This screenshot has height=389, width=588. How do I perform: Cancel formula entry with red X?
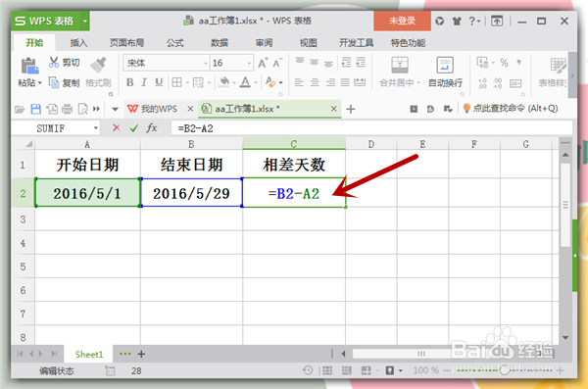point(117,128)
